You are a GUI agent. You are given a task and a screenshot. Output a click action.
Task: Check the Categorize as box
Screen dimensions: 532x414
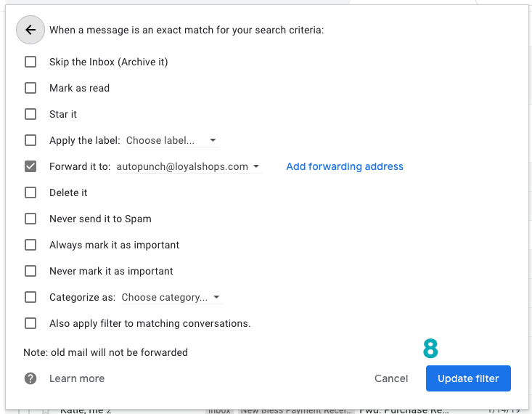[30, 297]
